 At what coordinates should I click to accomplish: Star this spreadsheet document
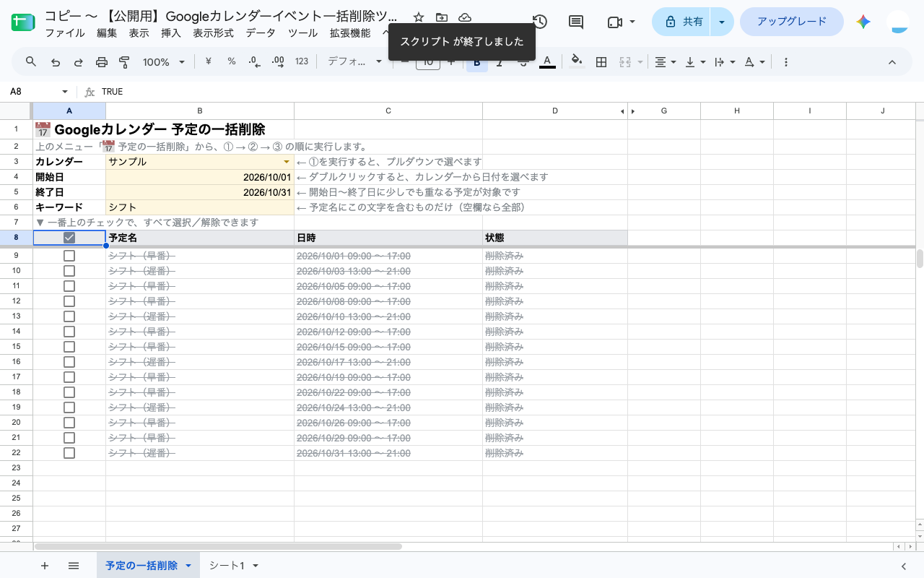(419, 18)
